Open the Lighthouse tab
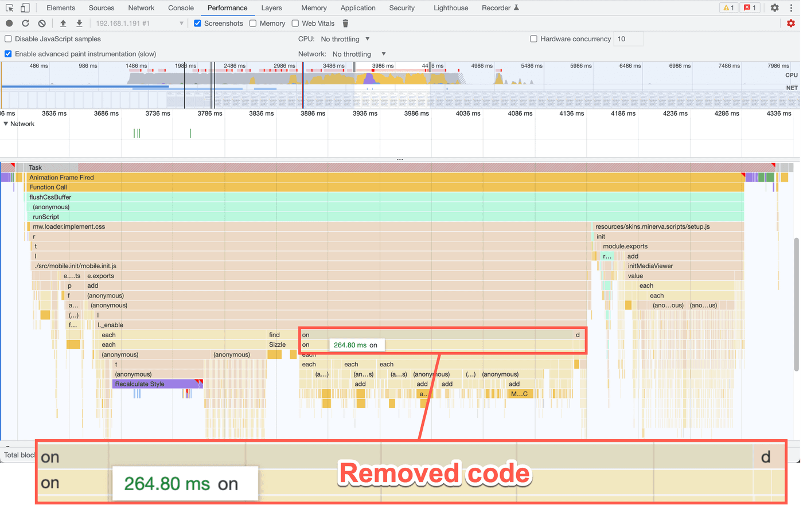Image resolution: width=803 pixels, height=532 pixels. (451, 8)
